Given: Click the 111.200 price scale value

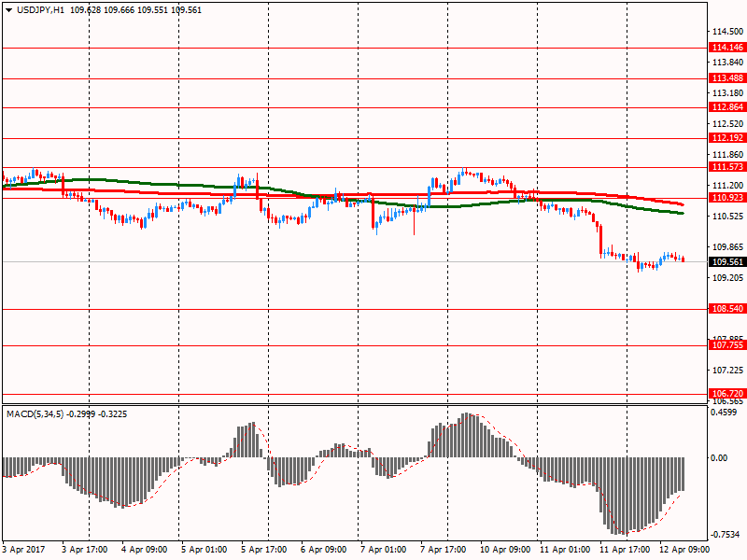Looking at the screenshot, I should click(x=727, y=185).
